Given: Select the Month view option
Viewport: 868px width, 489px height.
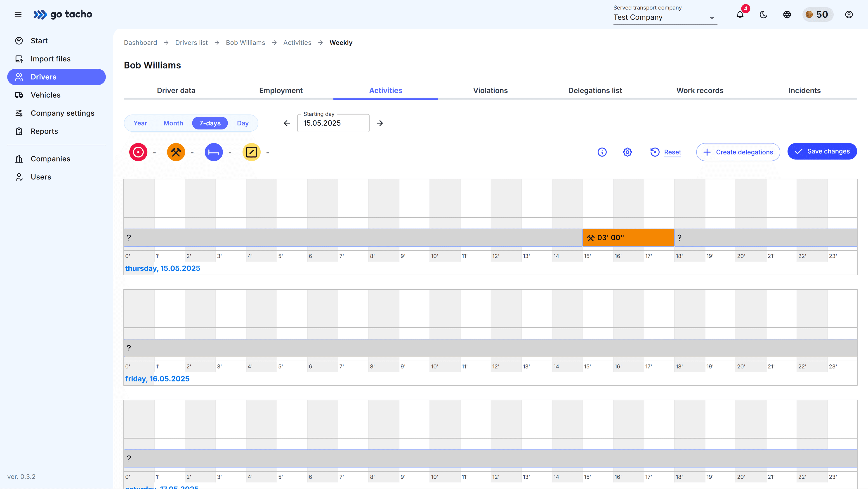Looking at the screenshot, I should pos(173,123).
